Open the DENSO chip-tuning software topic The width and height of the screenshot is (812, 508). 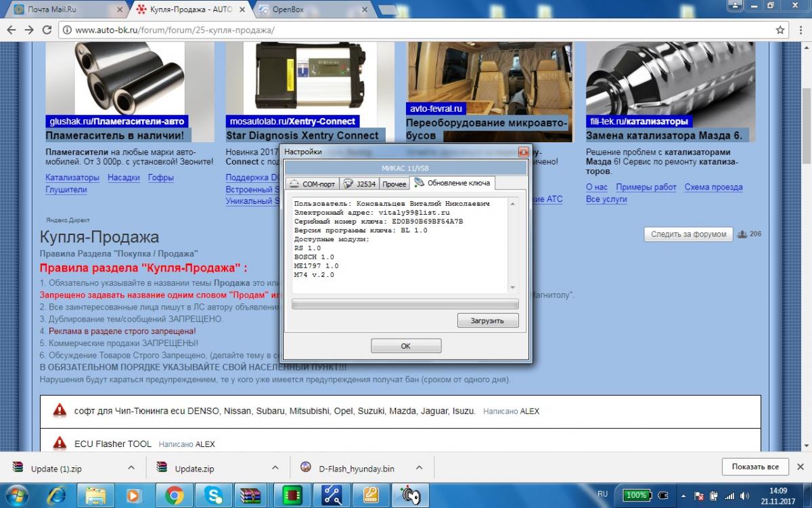point(275,411)
